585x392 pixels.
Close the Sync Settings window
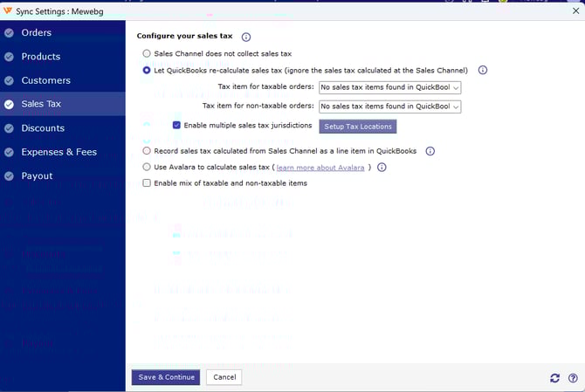(575, 10)
